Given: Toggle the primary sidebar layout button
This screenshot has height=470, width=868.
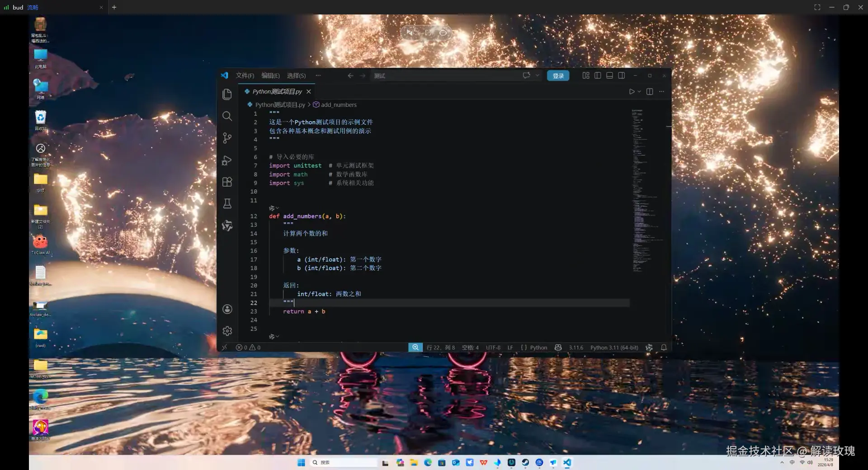Looking at the screenshot, I should [598, 75].
